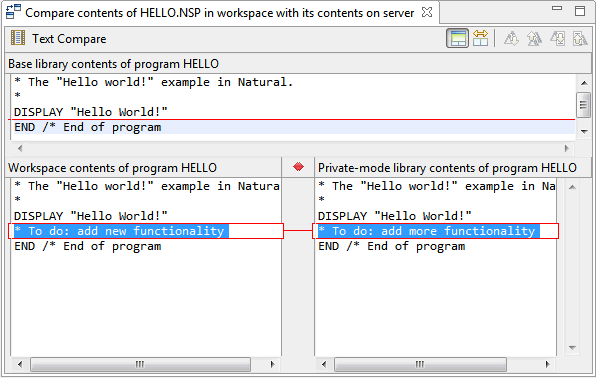Click the Previous Difference arrow icon

click(534, 38)
